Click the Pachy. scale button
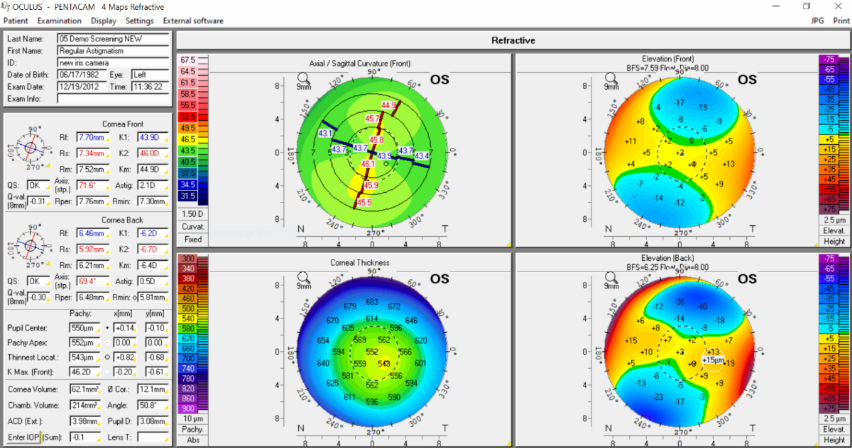Image resolution: width=852 pixels, height=448 pixels. (192, 429)
